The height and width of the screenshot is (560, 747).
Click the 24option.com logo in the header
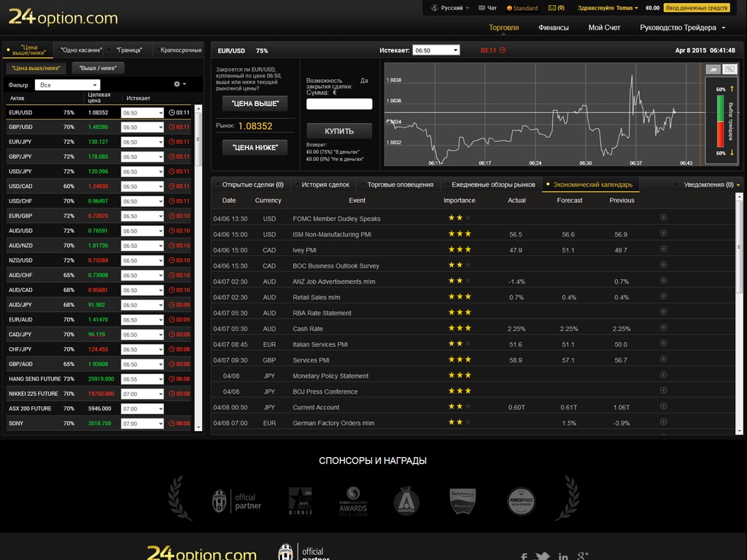click(x=63, y=17)
